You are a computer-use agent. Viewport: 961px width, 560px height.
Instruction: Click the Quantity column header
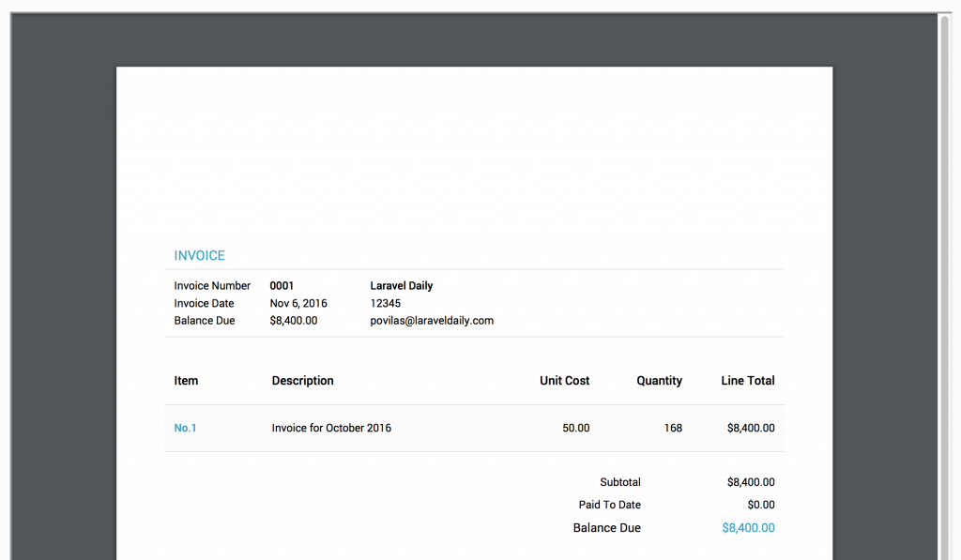[659, 380]
